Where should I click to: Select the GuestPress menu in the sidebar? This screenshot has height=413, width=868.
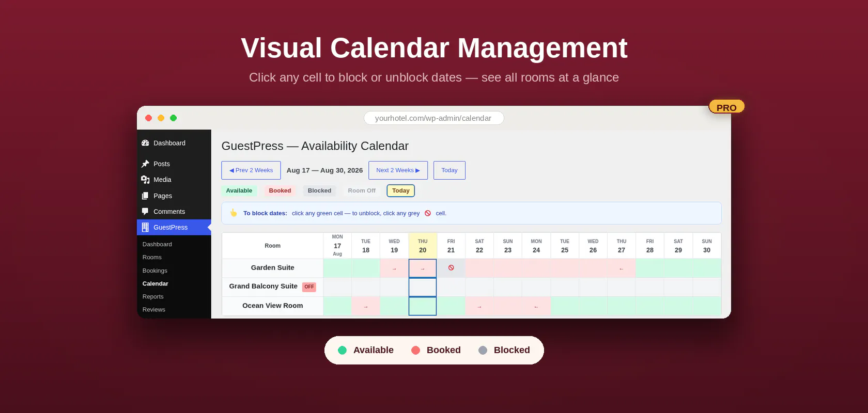point(174,227)
